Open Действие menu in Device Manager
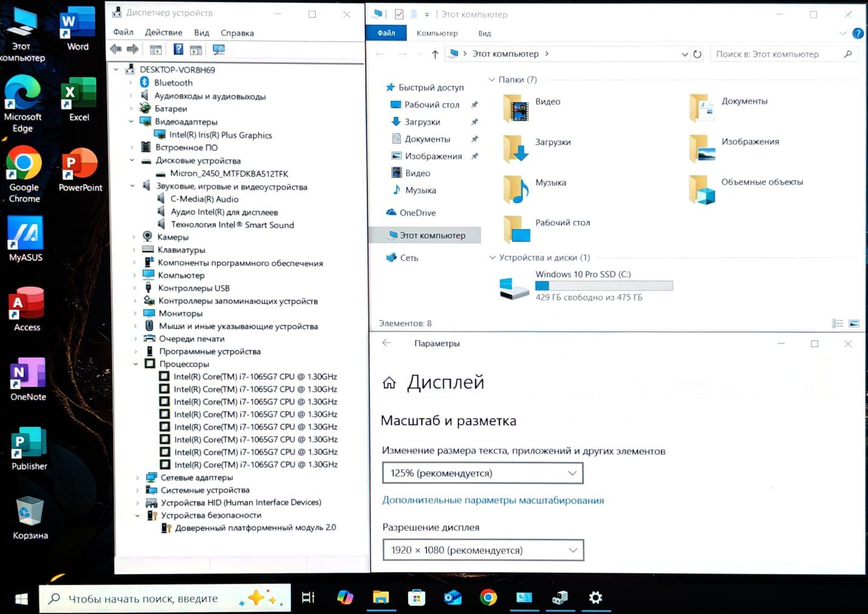This screenshot has height=614, width=868. pyautogui.click(x=164, y=33)
